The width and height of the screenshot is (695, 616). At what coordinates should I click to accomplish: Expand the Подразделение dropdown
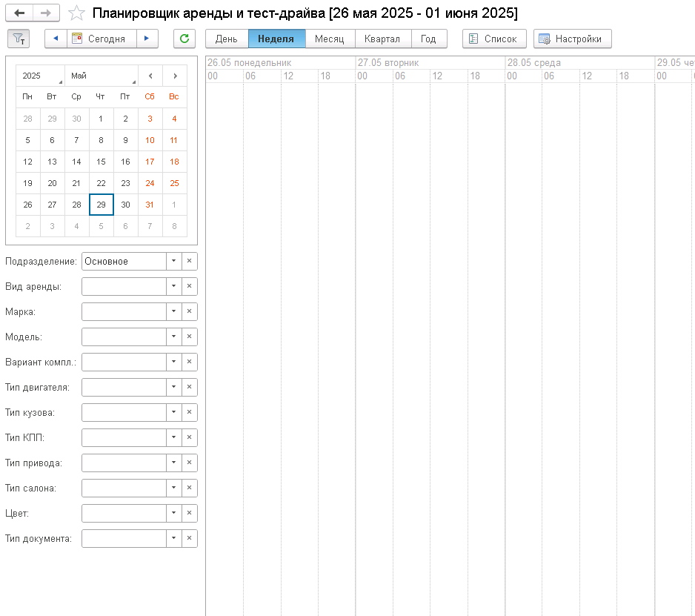tap(173, 261)
